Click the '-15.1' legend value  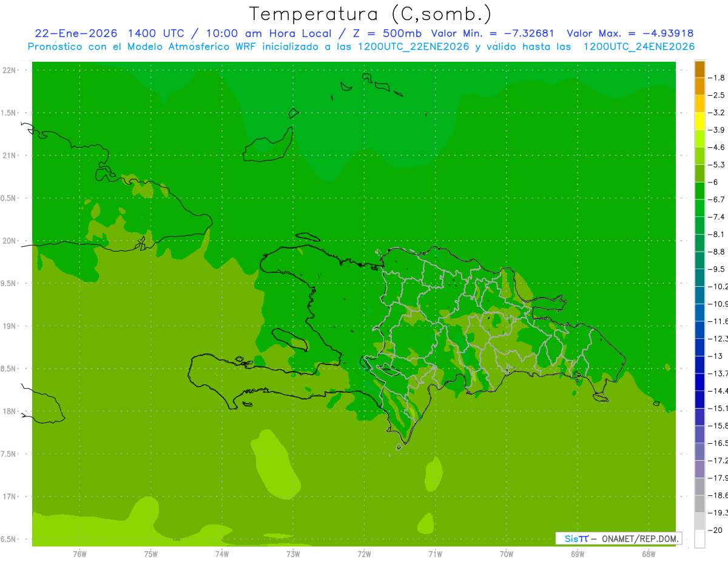point(717,407)
